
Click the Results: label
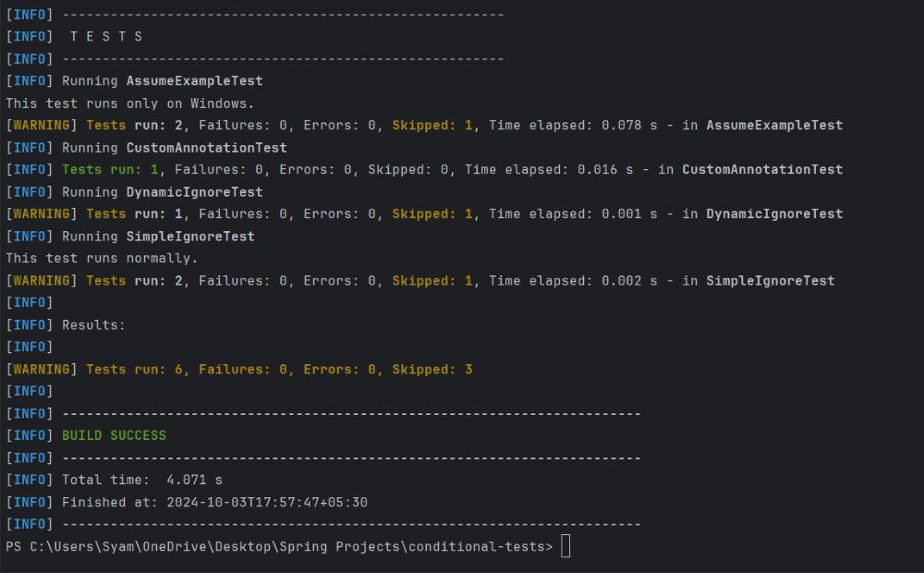93,325
